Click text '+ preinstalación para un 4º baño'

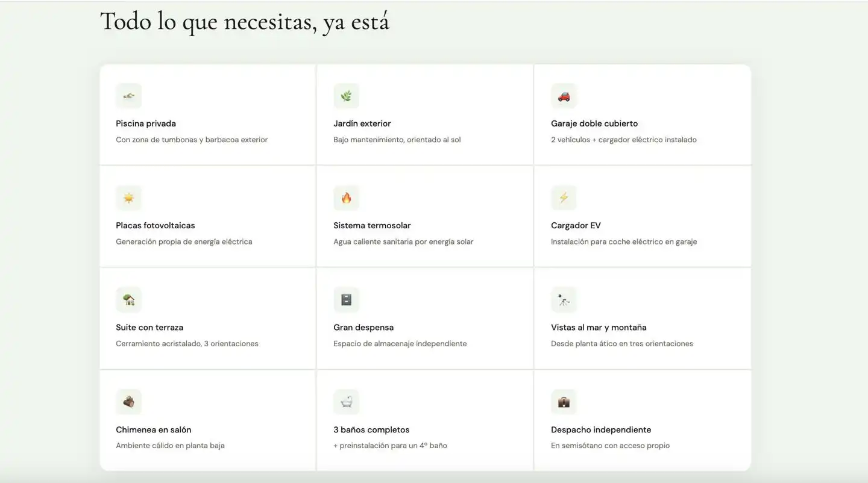coord(390,446)
